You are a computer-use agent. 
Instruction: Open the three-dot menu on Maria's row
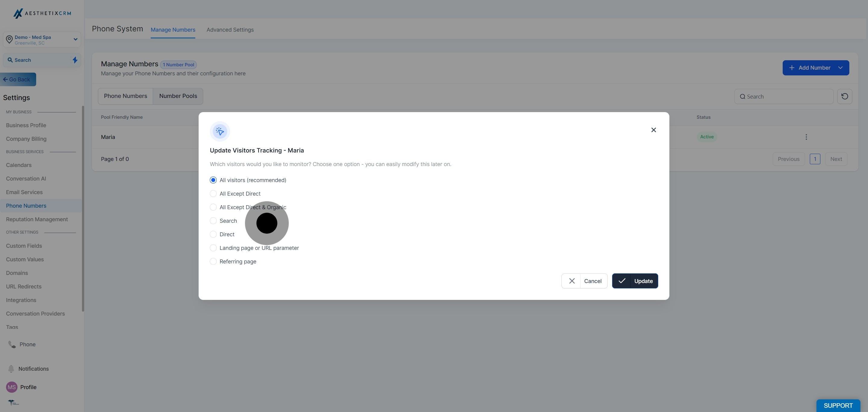click(806, 137)
